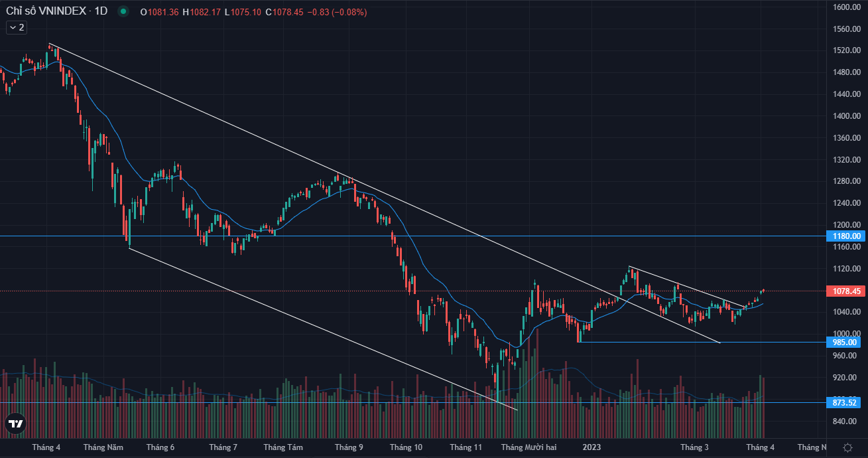Click 840.00 on the price scale

846,421
